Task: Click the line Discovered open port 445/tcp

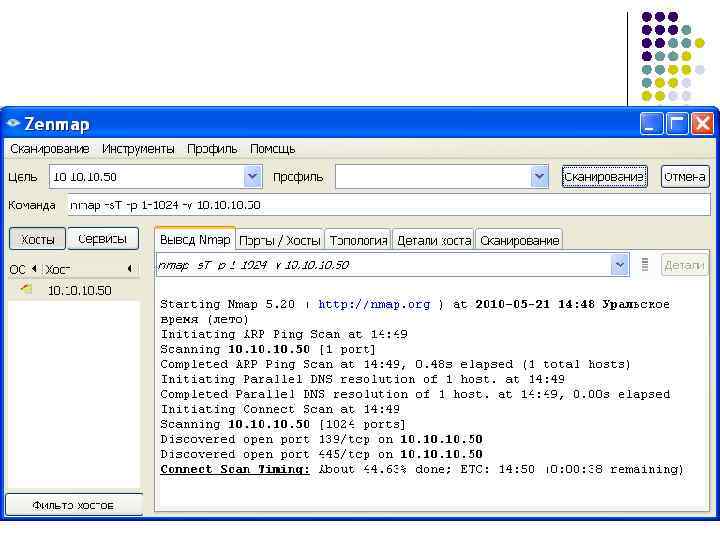Action: 321,454
